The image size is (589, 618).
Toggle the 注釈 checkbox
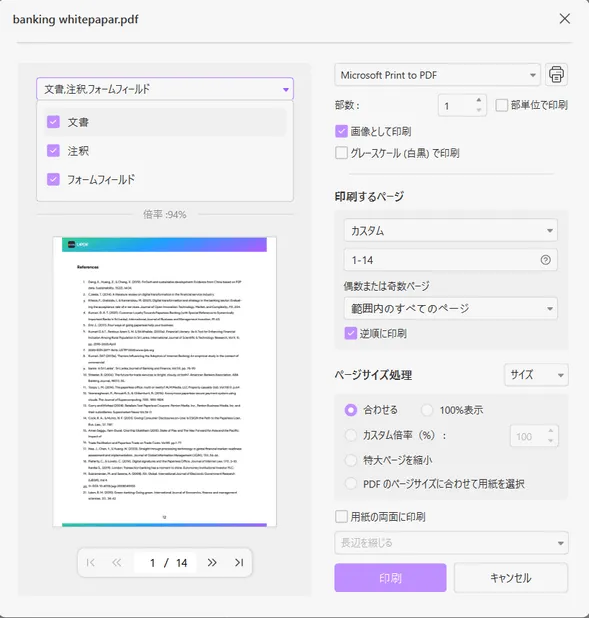(x=53, y=151)
